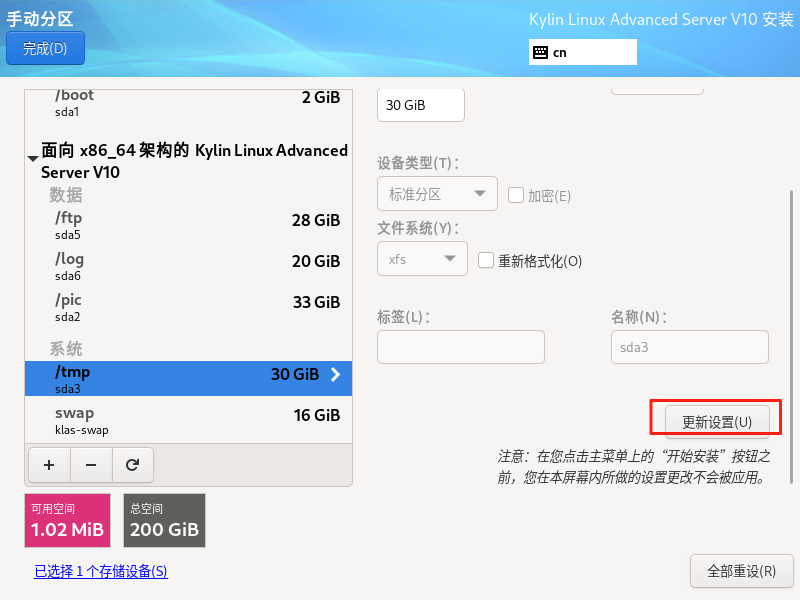800x600 pixels.
Task: Click the 33 GiB size of /pic
Action: 316,302
